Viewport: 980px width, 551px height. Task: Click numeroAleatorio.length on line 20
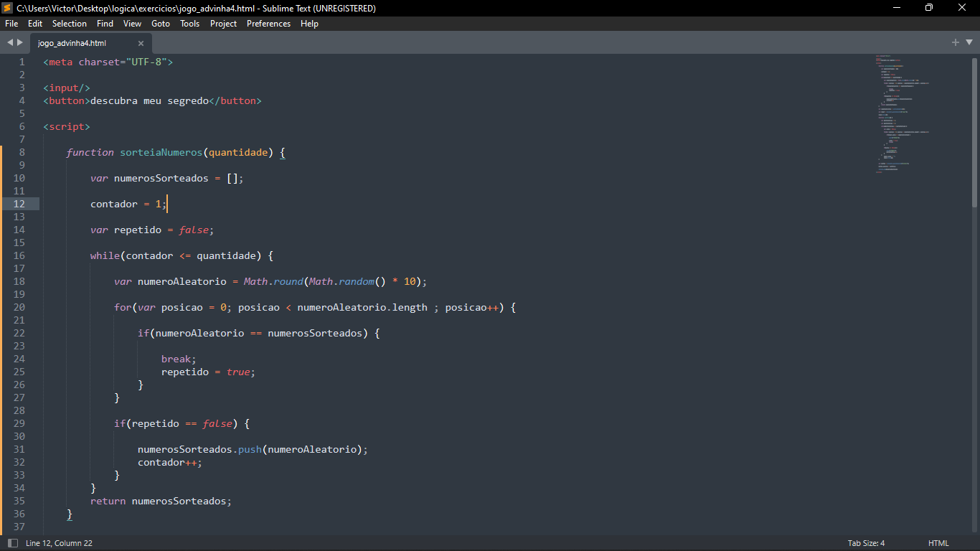(362, 307)
